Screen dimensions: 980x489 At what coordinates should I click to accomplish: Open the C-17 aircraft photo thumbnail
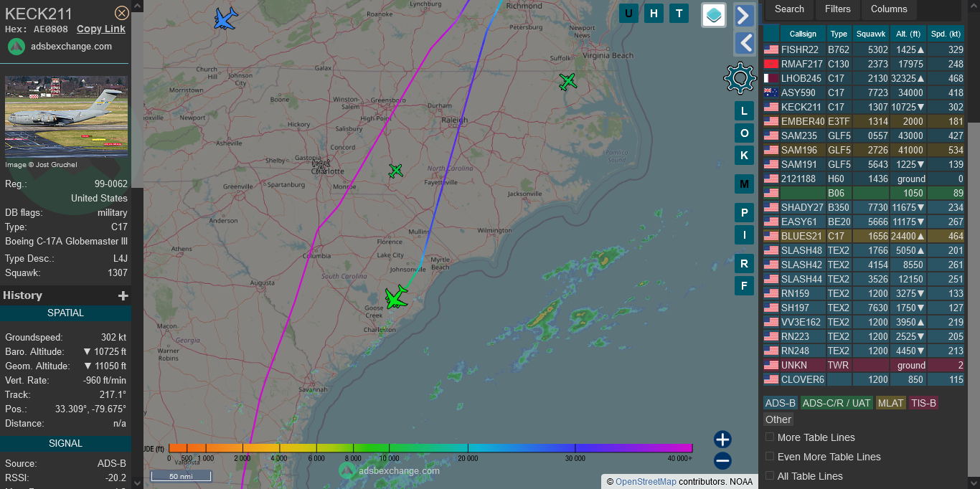coord(66,116)
